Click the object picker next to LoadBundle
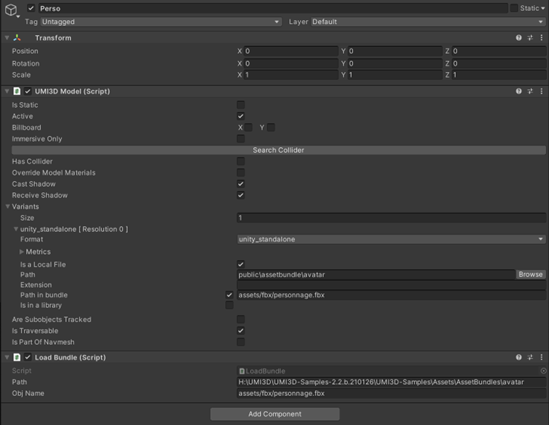The image size is (549, 425). pyautogui.click(x=543, y=371)
